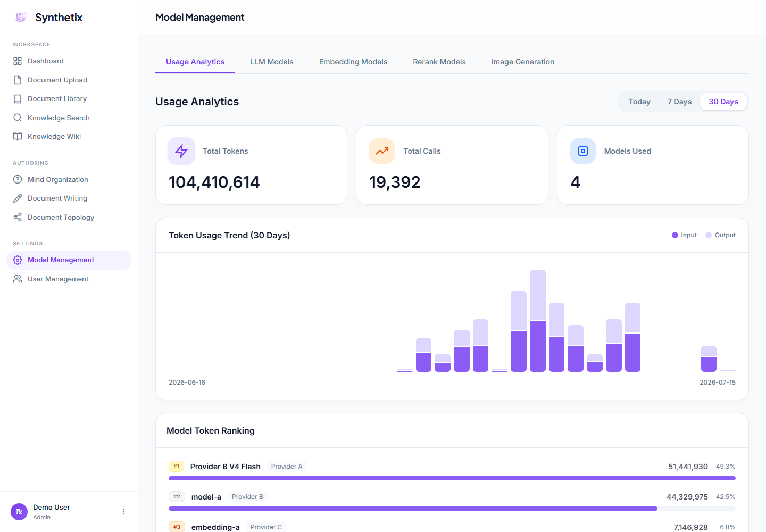This screenshot has width=766, height=532.
Task: Click the Model Token Ranking heading
Action: (211, 430)
